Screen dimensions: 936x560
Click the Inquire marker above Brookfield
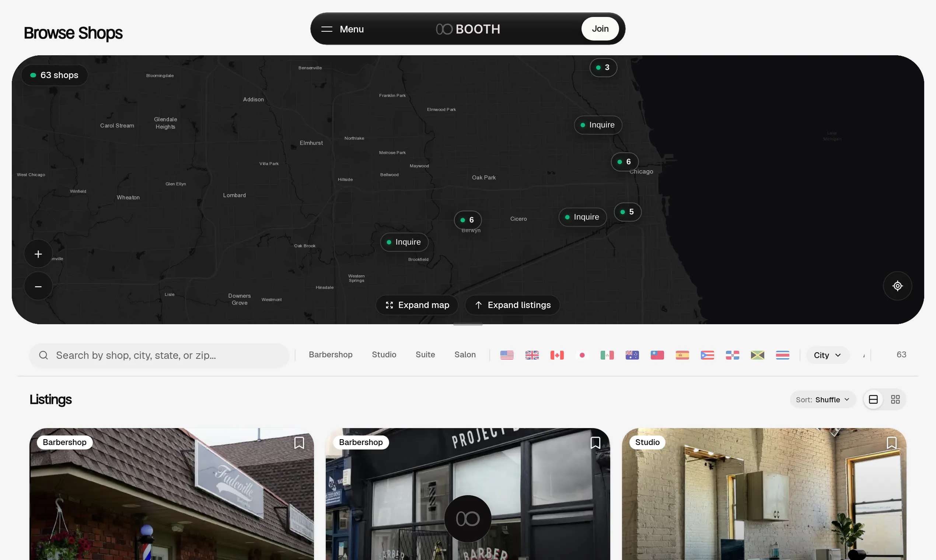pyautogui.click(x=404, y=242)
